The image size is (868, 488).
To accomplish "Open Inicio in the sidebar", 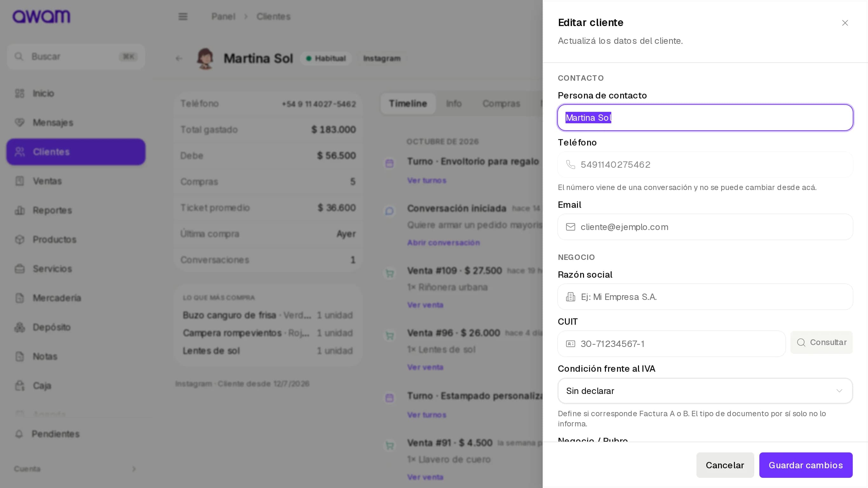I will click(76, 93).
